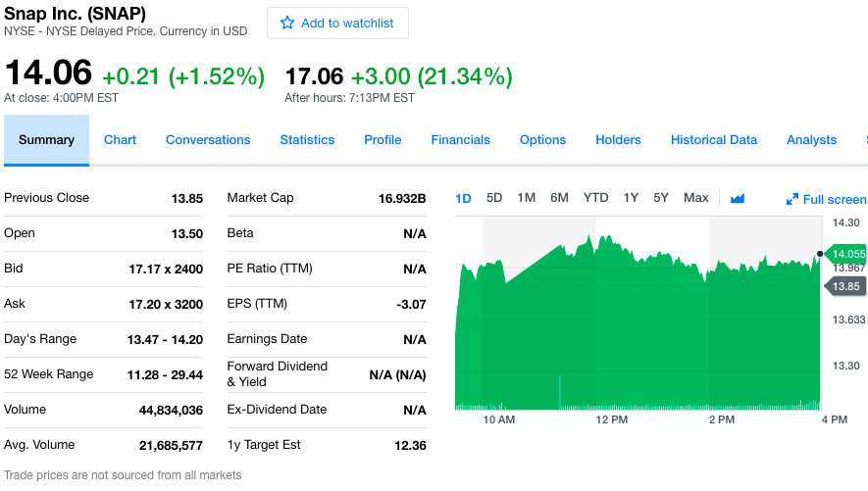This screenshot has width=868, height=491.
Task: Click the Snap Inc. (SNAP) title
Action: (x=76, y=13)
